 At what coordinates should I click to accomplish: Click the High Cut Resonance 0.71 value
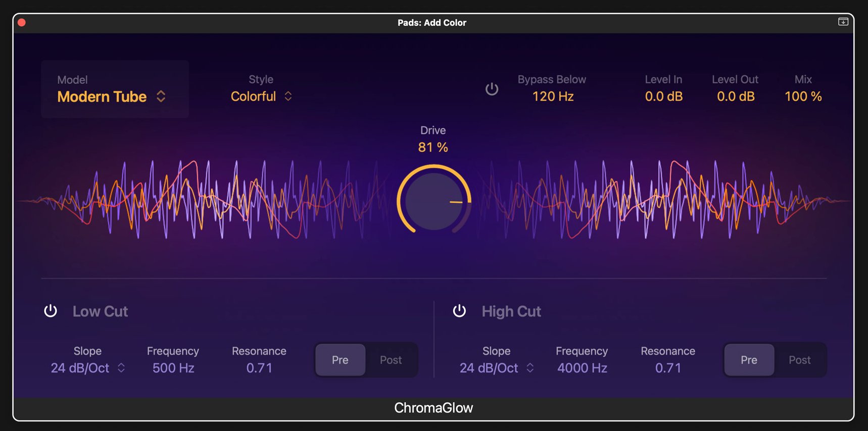pyautogui.click(x=668, y=368)
